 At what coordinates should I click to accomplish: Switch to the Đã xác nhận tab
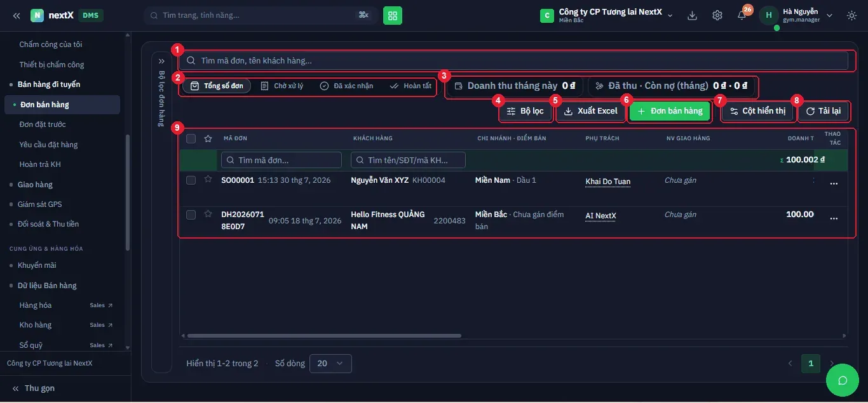click(x=346, y=86)
